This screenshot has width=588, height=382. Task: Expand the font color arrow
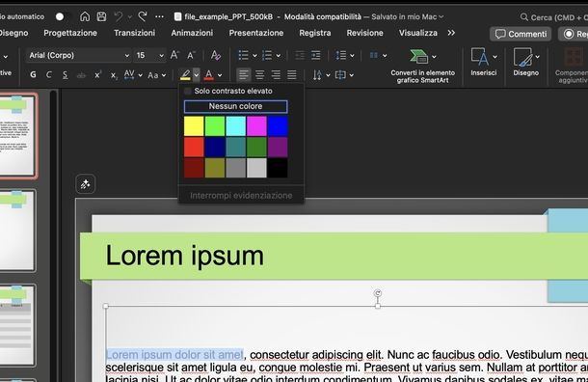pos(220,75)
